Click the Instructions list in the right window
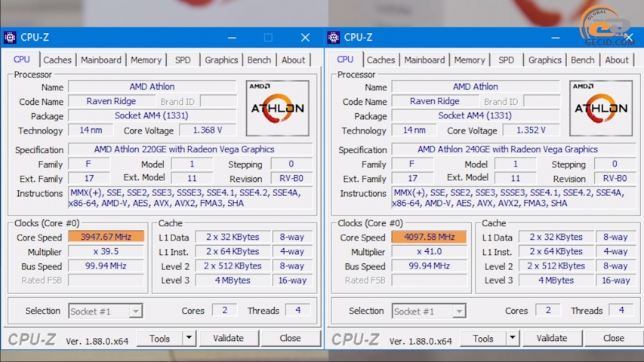The image size is (644, 362). pos(514,198)
